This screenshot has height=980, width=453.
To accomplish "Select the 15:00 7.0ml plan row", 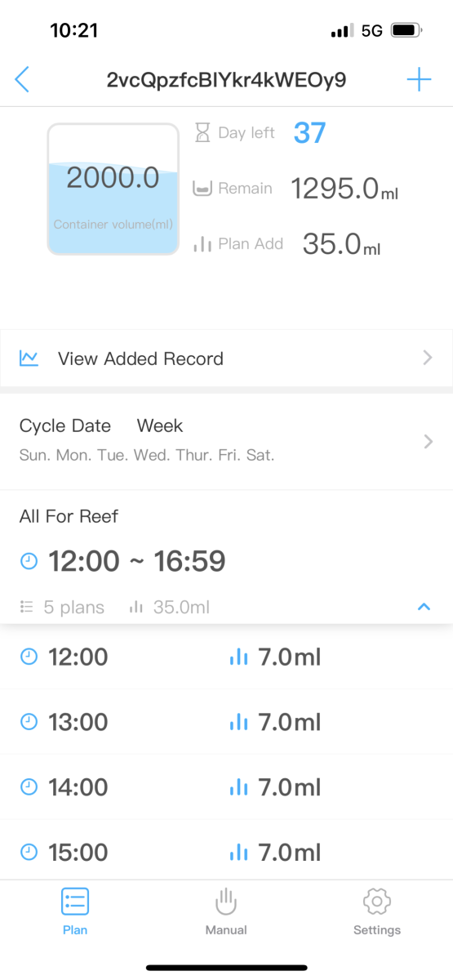I will coord(226,850).
